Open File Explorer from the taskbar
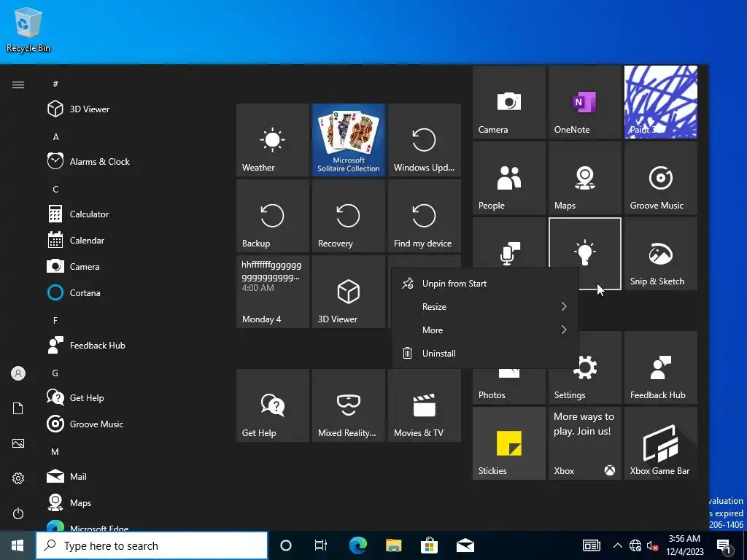Screen dimensions: 747x560 393,545
